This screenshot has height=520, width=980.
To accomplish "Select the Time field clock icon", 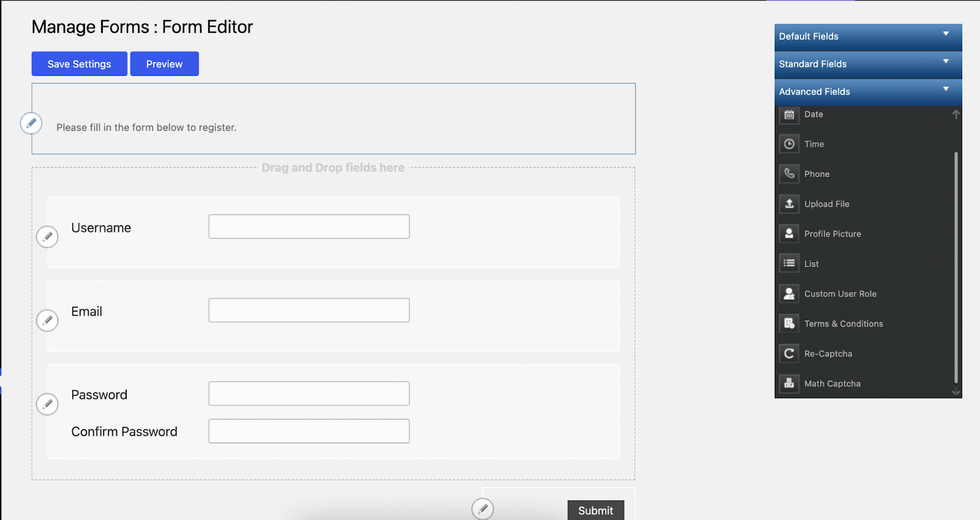I will (789, 144).
